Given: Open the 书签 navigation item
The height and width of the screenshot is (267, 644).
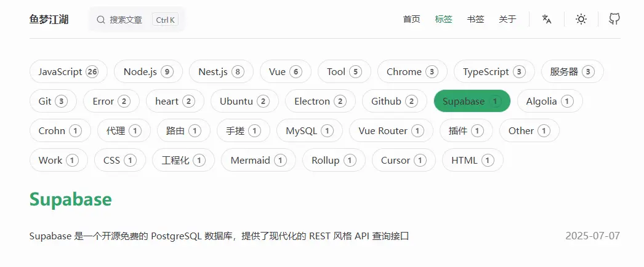Looking at the screenshot, I should click(x=475, y=19).
